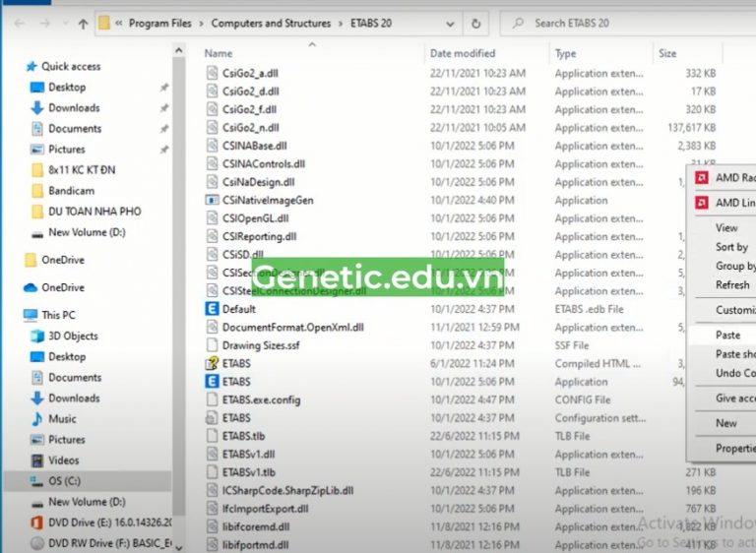Viewport: 756px width, 553px height.
Task: Click the Forward navigation arrow
Action: pos(45,24)
